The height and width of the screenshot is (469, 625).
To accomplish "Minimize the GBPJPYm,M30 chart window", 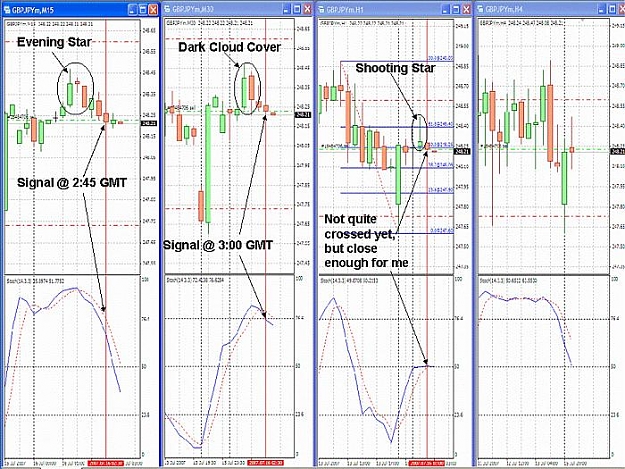I will coord(287,9).
